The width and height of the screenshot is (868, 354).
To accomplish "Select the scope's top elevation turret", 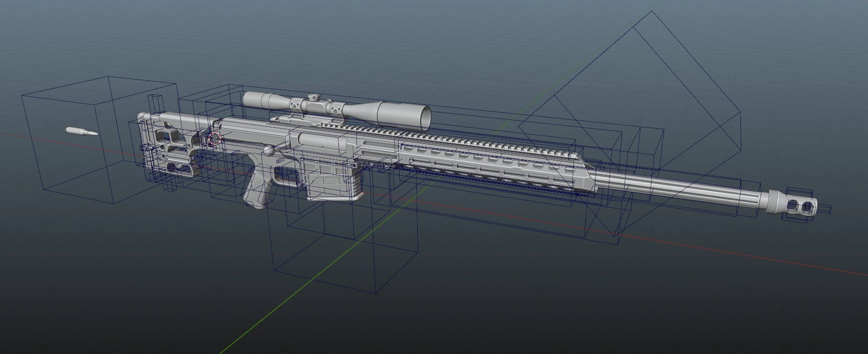I will [314, 97].
